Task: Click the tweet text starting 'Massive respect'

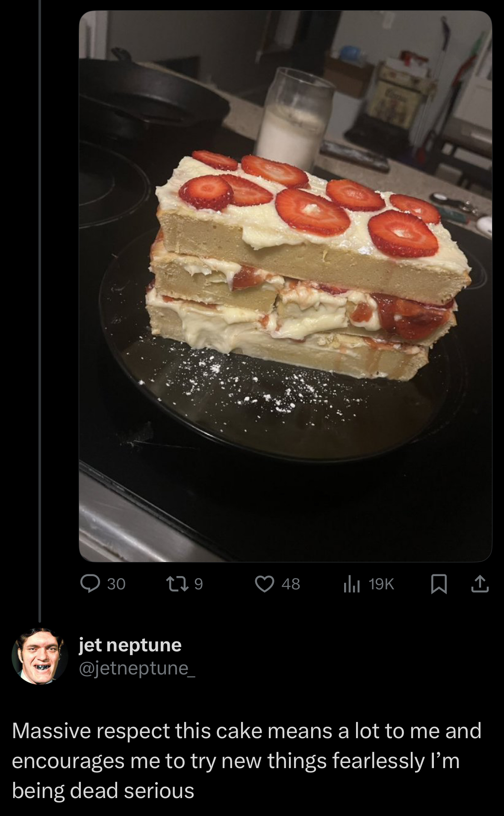Action: click(247, 730)
